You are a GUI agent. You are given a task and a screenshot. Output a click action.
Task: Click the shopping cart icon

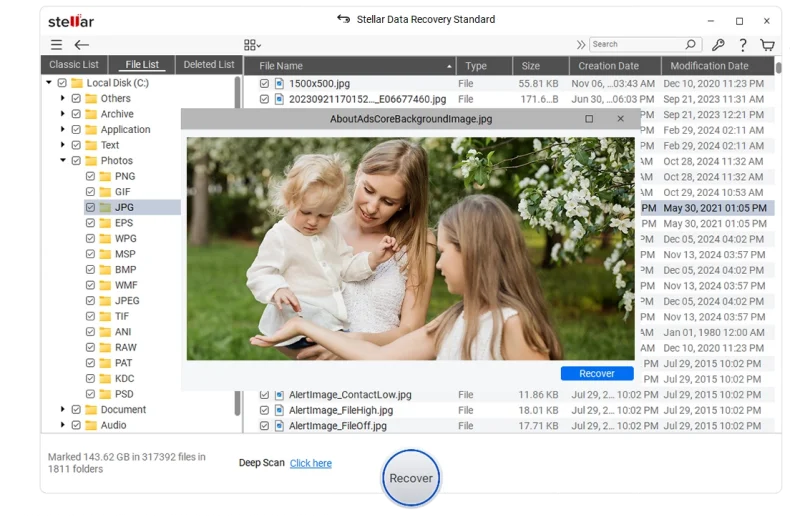click(767, 45)
